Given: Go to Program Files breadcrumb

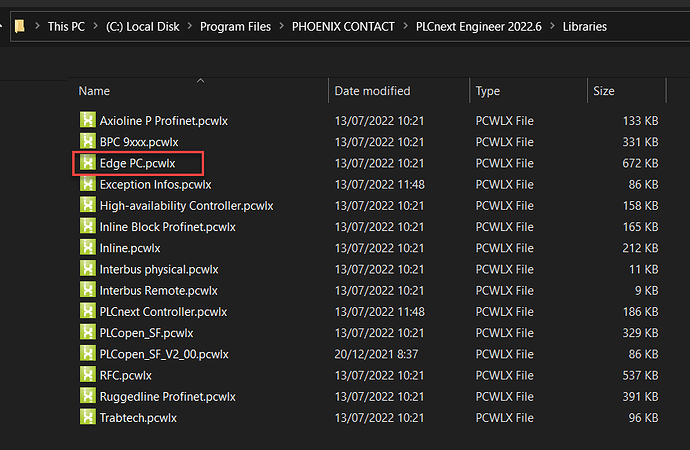Looking at the screenshot, I should [x=235, y=26].
